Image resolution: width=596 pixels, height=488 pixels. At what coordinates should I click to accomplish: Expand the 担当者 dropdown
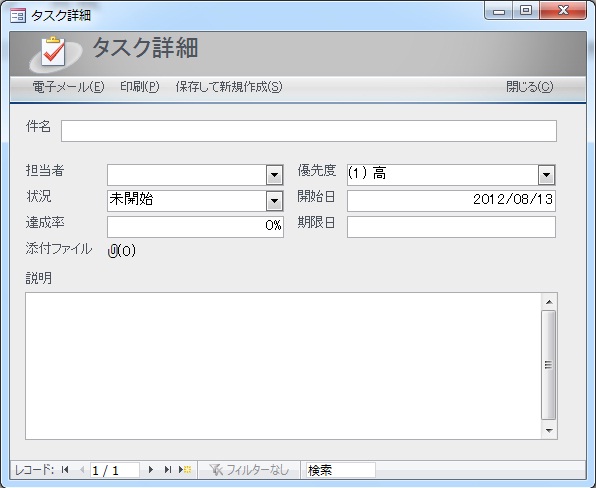[x=274, y=175]
